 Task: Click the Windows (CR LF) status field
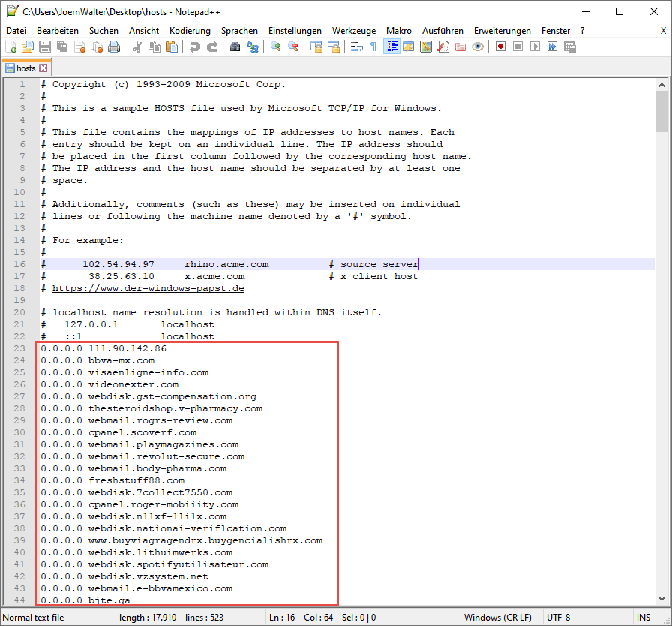[498, 618]
